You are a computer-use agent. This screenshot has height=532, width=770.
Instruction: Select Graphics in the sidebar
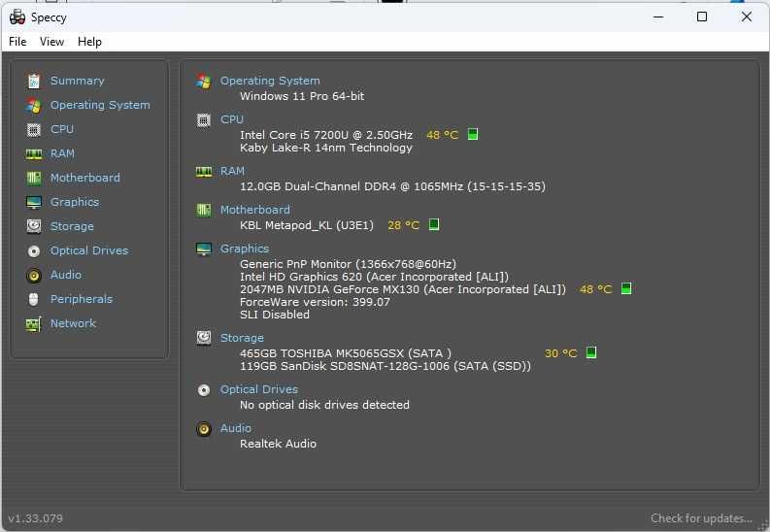point(75,202)
